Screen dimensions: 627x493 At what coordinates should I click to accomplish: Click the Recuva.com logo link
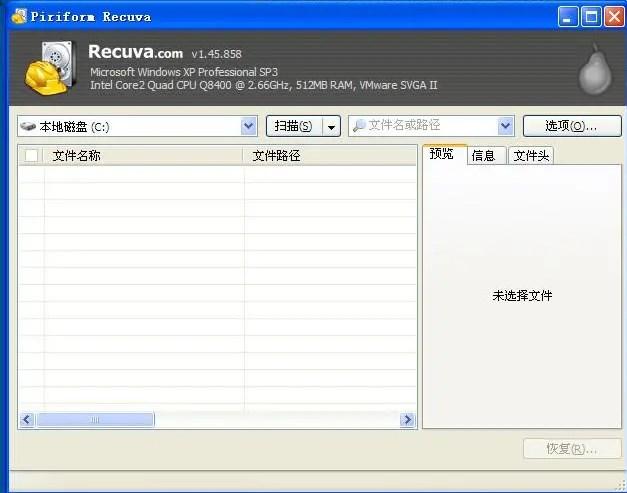pyautogui.click(x=136, y=52)
